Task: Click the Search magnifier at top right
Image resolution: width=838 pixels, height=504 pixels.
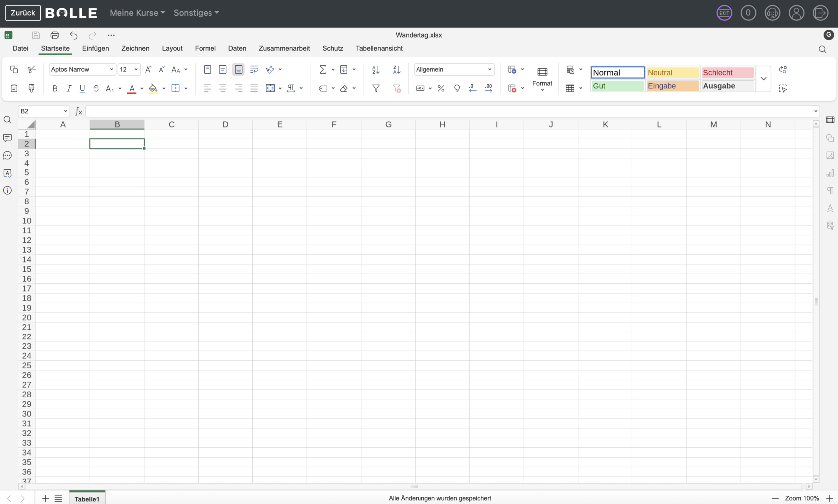Action: (822, 49)
